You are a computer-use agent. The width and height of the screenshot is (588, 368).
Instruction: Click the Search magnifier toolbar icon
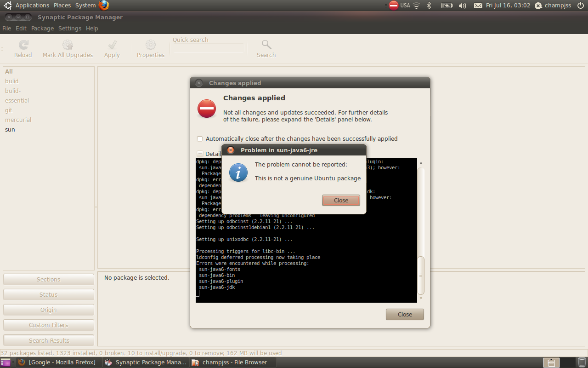pyautogui.click(x=266, y=45)
